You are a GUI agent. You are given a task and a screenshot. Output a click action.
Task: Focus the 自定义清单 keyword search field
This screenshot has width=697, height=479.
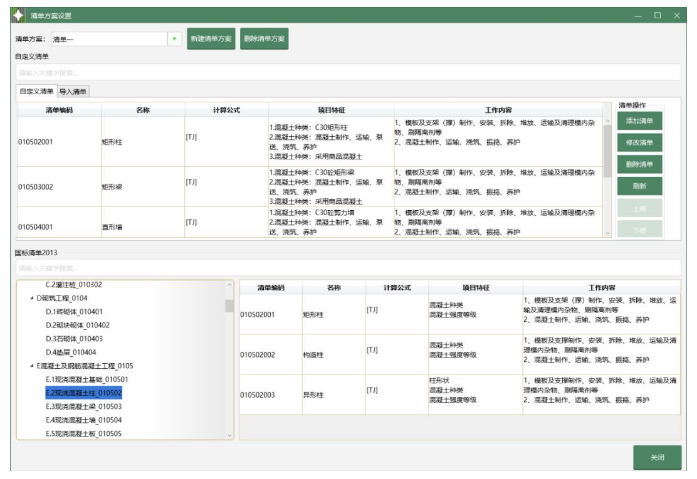tap(348, 72)
